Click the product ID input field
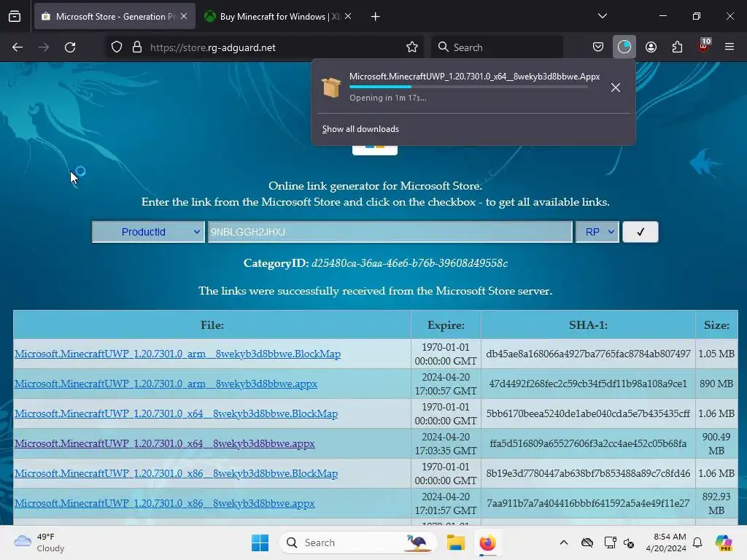 click(x=390, y=232)
